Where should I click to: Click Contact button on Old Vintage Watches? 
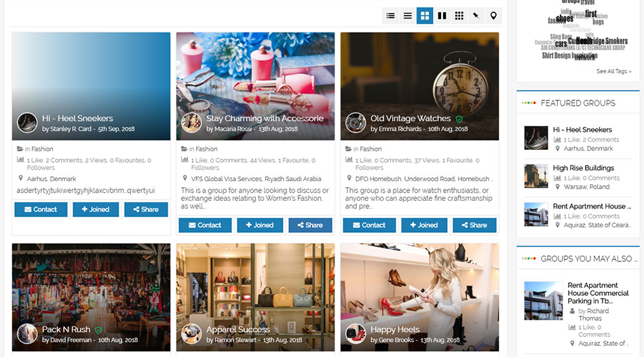click(369, 225)
